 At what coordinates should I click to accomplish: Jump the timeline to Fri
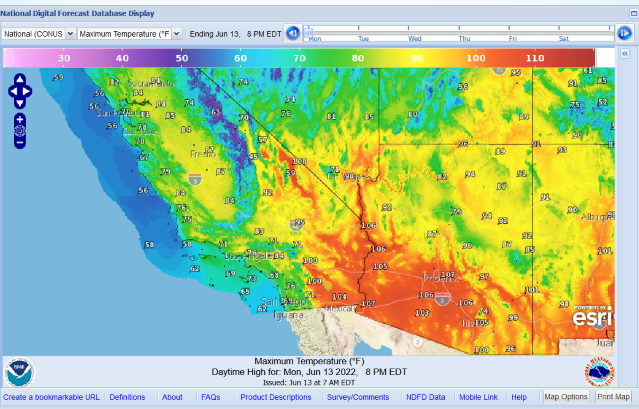[x=512, y=39]
